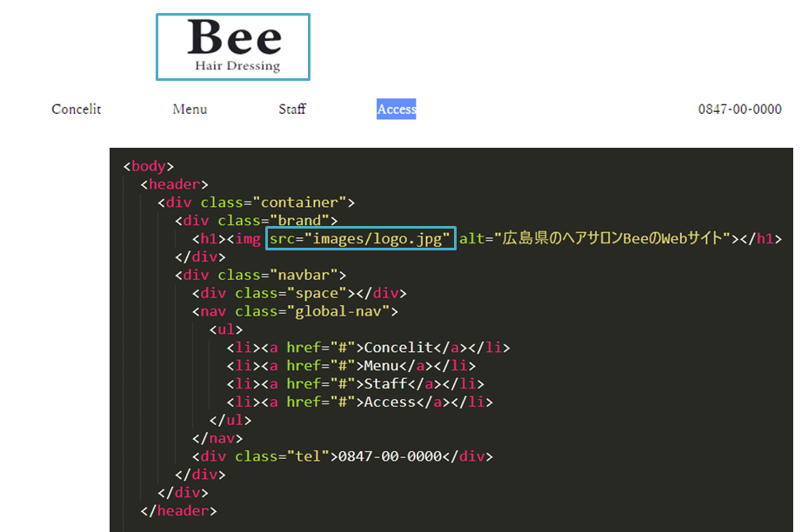Click the Bee Hair Dressing logo image
The height and width of the screenshot is (532, 808).
(233, 47)
